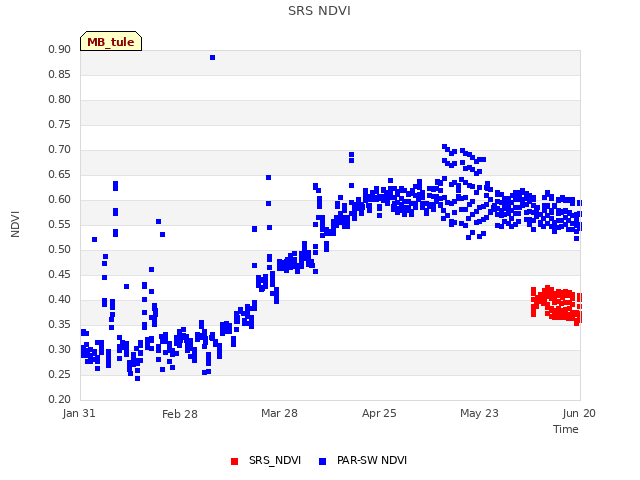
Task: Click the 0.90 y-axis tick label
Action: 60,50
